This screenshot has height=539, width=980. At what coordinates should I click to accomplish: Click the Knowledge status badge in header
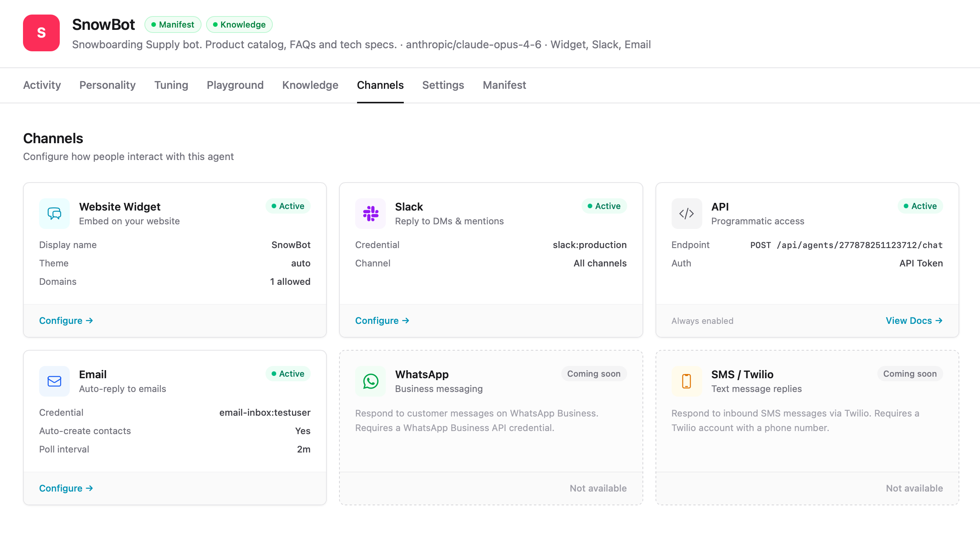[239, 24]
